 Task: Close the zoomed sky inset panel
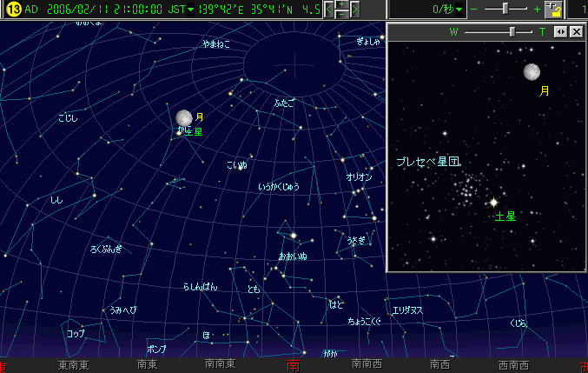[x=575, y=31]
